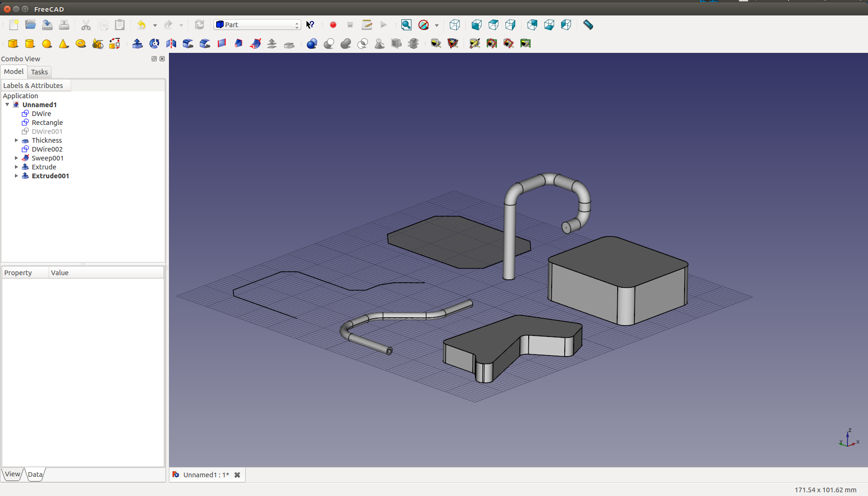Click the Cylinder primitive icon
This screenshot has width=868, height=496.
[30, 44]
